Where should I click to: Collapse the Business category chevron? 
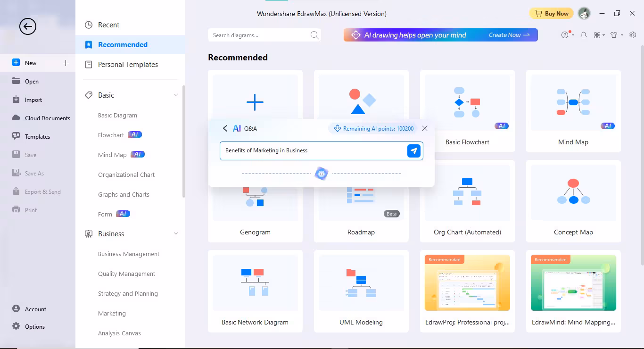point(176,234)
